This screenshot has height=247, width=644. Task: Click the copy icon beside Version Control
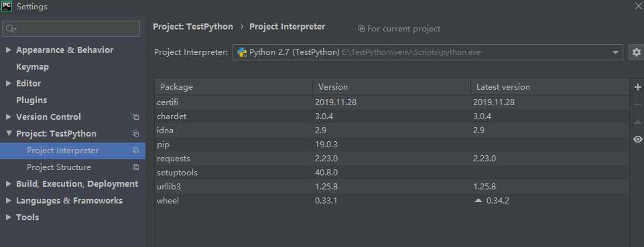(135, 117)
